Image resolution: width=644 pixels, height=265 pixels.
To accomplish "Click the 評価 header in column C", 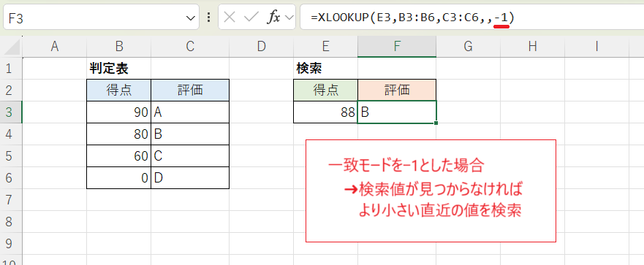I will [190, 90].
